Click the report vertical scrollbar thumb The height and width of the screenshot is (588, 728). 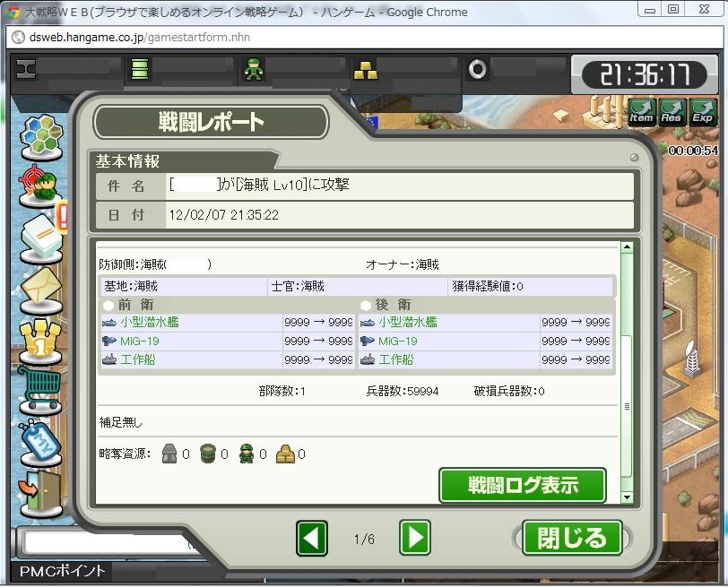tap(627, 406)
